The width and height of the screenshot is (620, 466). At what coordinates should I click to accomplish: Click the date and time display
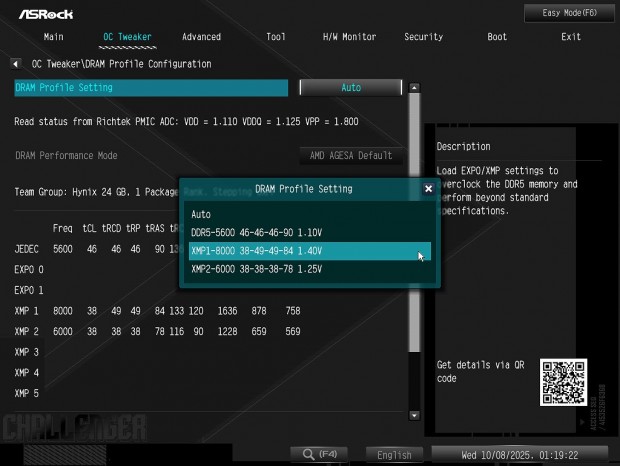pos(520,455)
